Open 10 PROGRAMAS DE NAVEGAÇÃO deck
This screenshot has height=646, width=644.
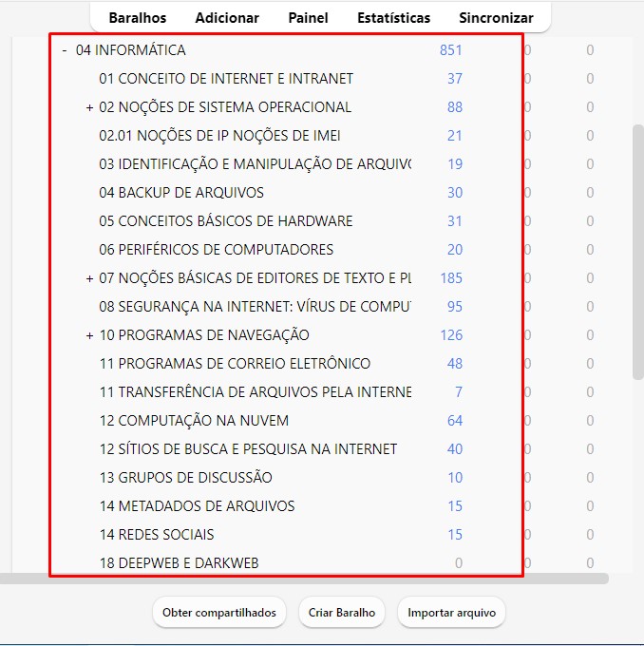pyautogui.click(x=204, y=335)
